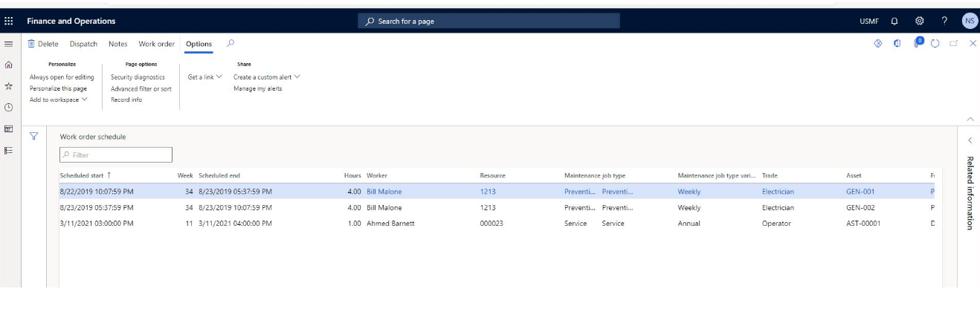Open the Create a custom alert dropdown
This screenshot has height=309, width=980.
(x=266, y=77)
